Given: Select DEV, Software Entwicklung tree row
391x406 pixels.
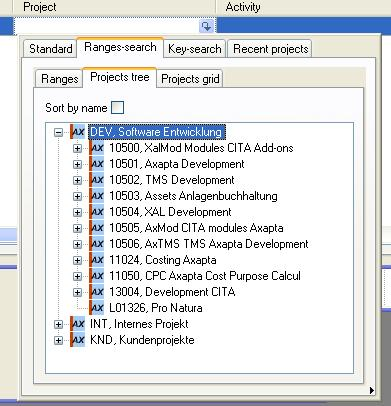Looking at the screenshot, I should pos(156,132).
